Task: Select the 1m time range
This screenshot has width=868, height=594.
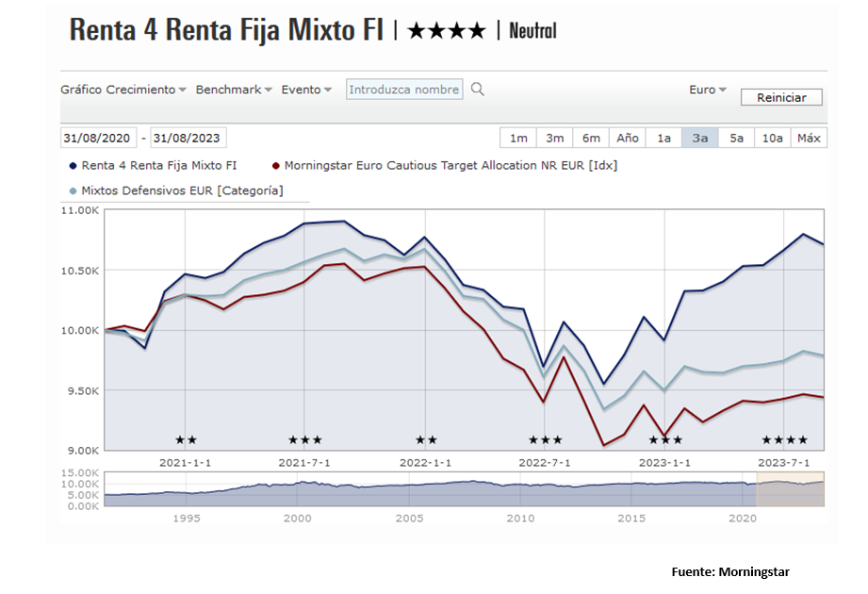Action: click(x=518, y=138)
